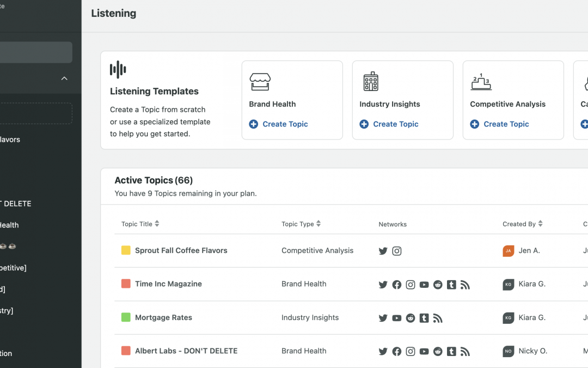Click the dashed box in sidebar
Screen dimensions: 588x368
[36, 113]
